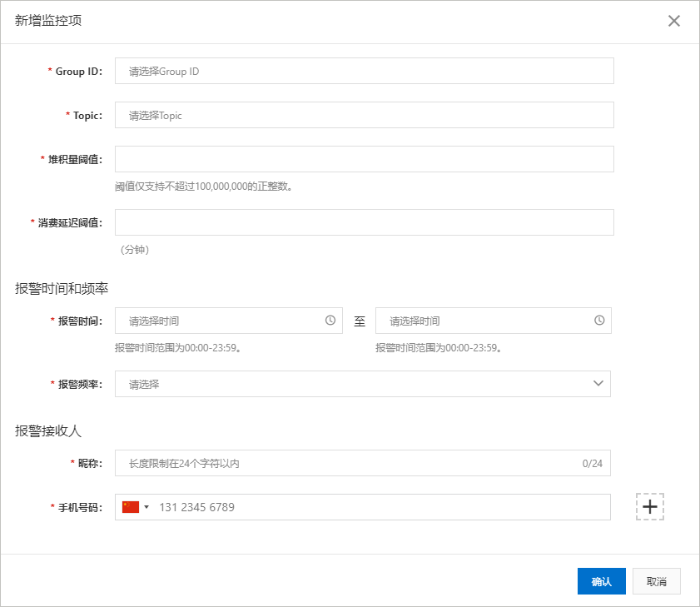Add another receiver with plus icon

pyautogui.click(x=649, y=507)
